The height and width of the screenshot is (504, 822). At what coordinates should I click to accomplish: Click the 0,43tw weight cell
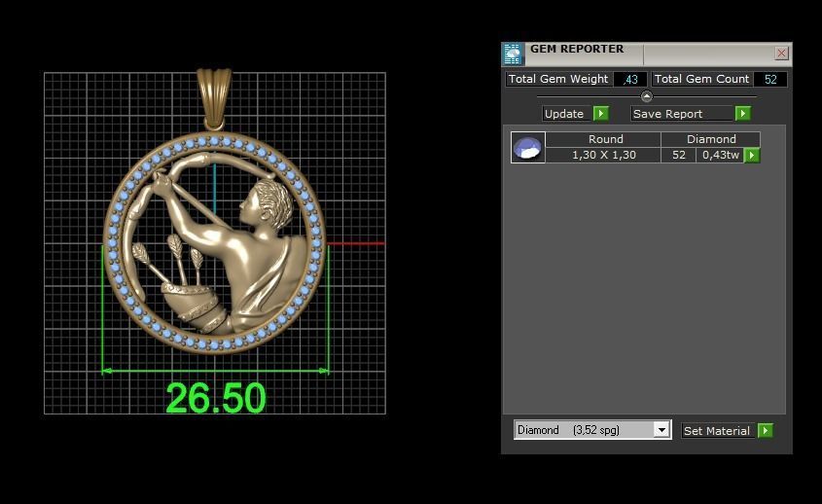point(720,156)
